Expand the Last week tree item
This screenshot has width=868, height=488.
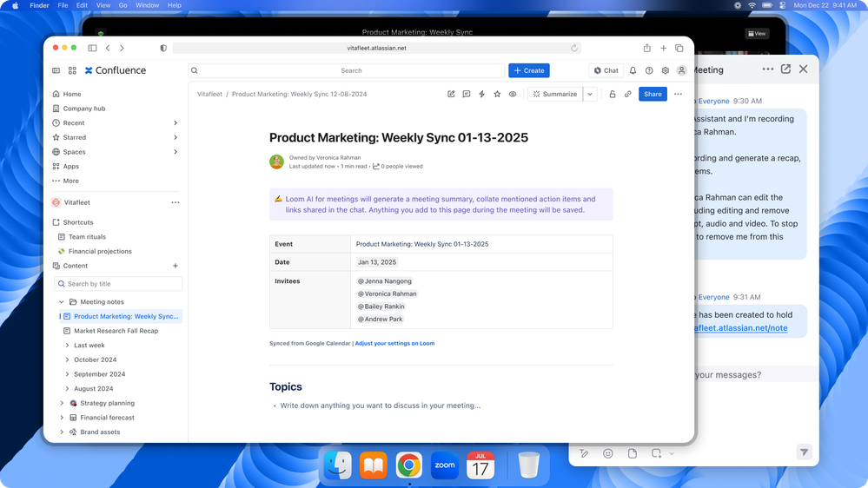(68, 346)
